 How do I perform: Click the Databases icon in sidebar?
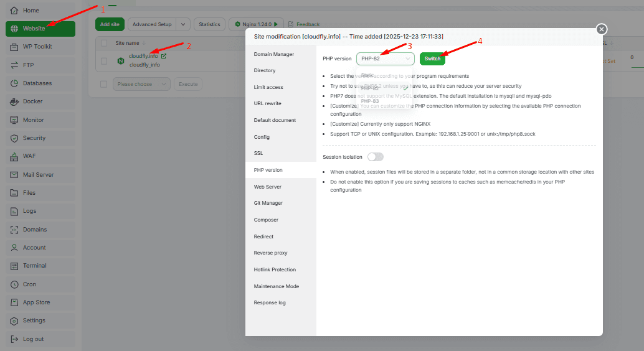[x=14, y=83]
